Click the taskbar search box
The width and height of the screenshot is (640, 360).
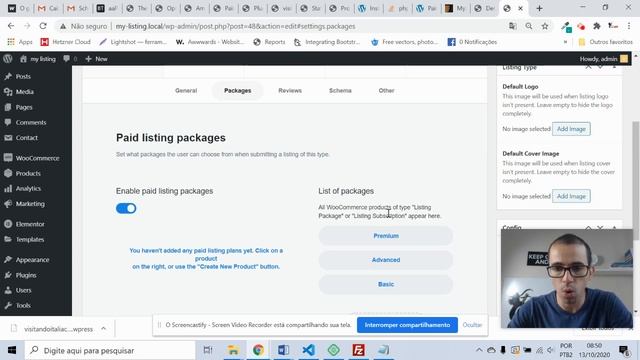(110, 350)
